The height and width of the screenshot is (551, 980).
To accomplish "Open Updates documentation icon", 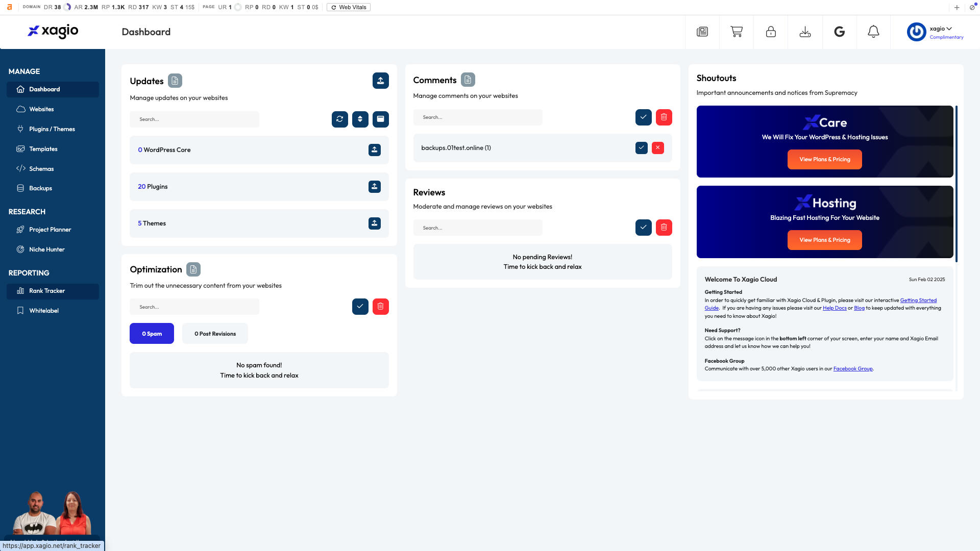I will pos(175,81).
